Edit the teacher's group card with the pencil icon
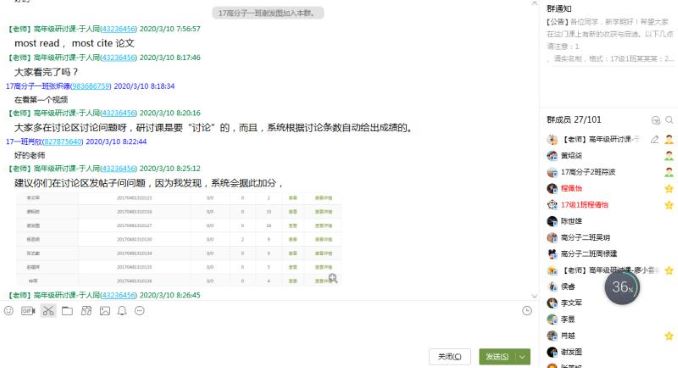The image size is (678, 368). [x=655, y=139]
